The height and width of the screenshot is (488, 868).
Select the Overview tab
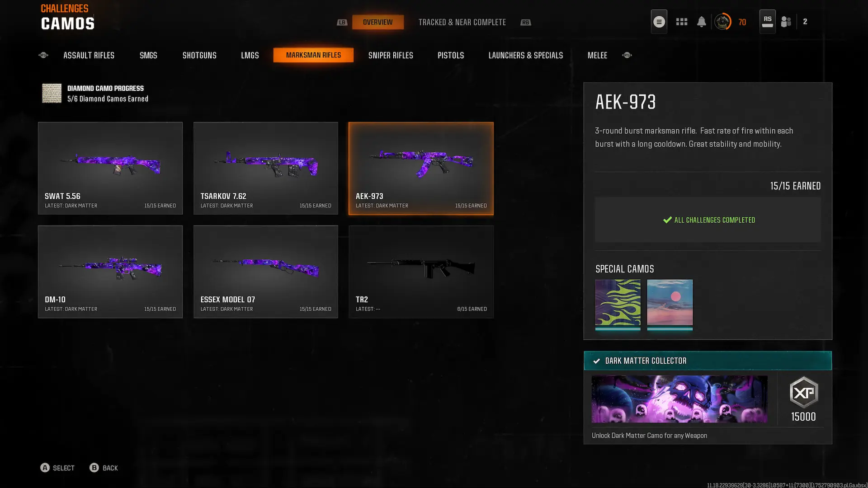coord(377,22)
